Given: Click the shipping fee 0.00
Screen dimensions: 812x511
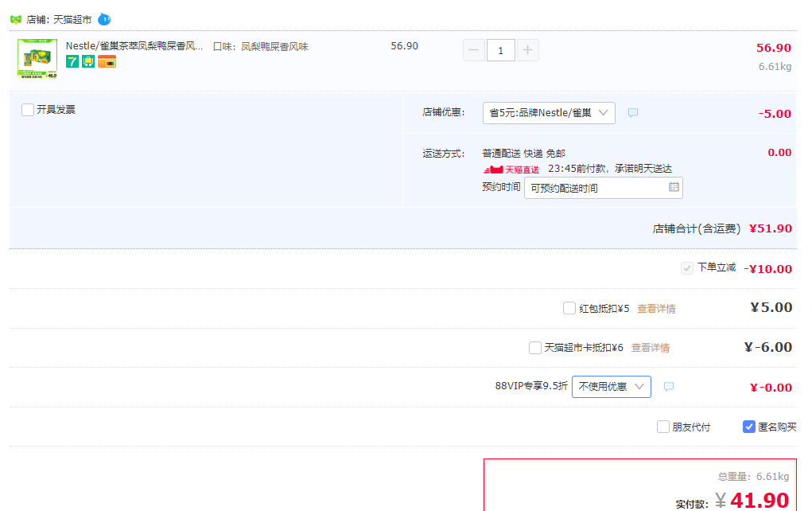Looking at the screenshot, I should 779,152.
